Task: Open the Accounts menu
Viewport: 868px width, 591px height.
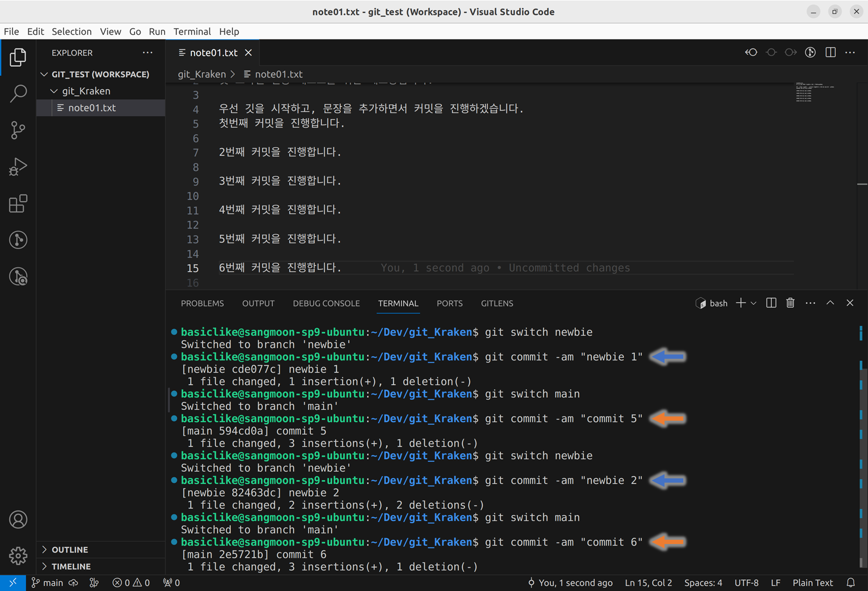Action: click(18, 519)
